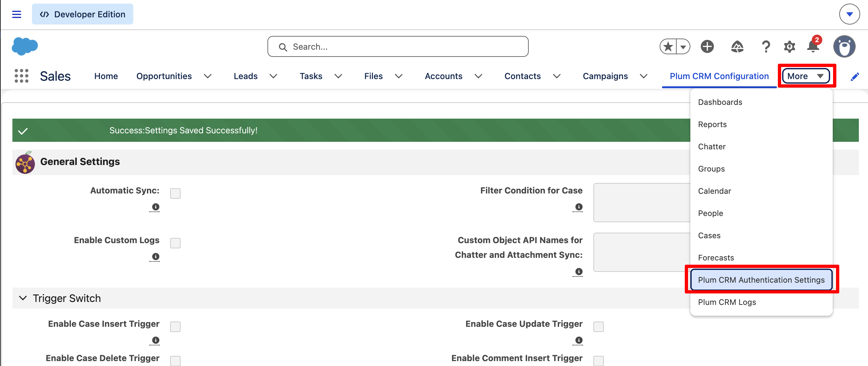Click the global create plus icon
Viewport: 868px width, 366px height.
tap(707, 46)
